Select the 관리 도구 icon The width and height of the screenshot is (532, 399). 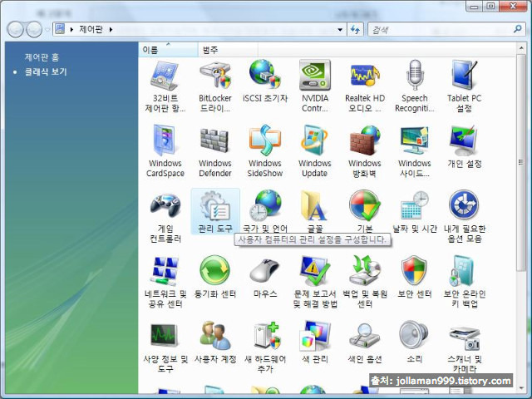coord(215,212)
